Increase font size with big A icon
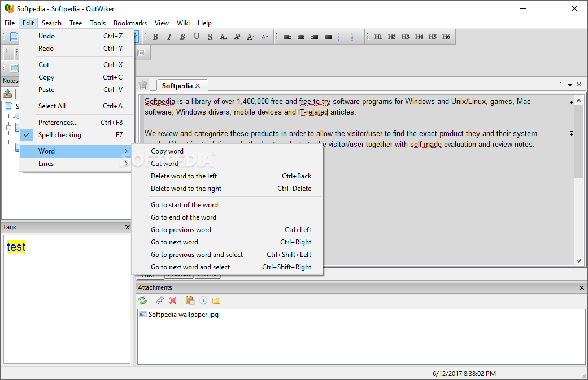Image resolution: width=588 pixels, height=380 pixels. [250, 37]
